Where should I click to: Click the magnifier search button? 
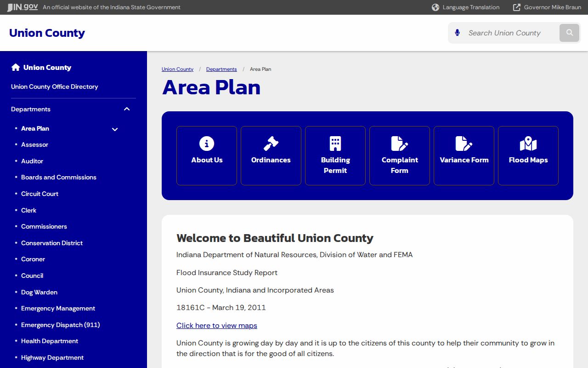point(570,33)
